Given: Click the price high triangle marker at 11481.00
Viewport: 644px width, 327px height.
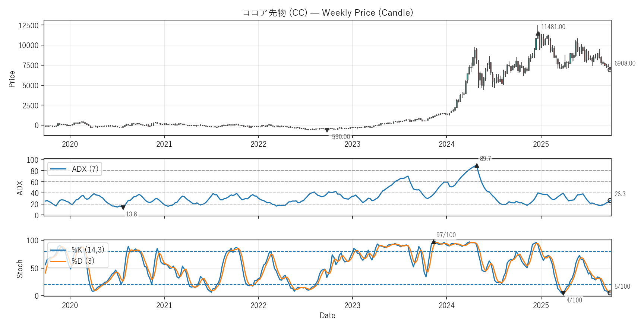Looking at the screenshot, I should pos(538,33).
